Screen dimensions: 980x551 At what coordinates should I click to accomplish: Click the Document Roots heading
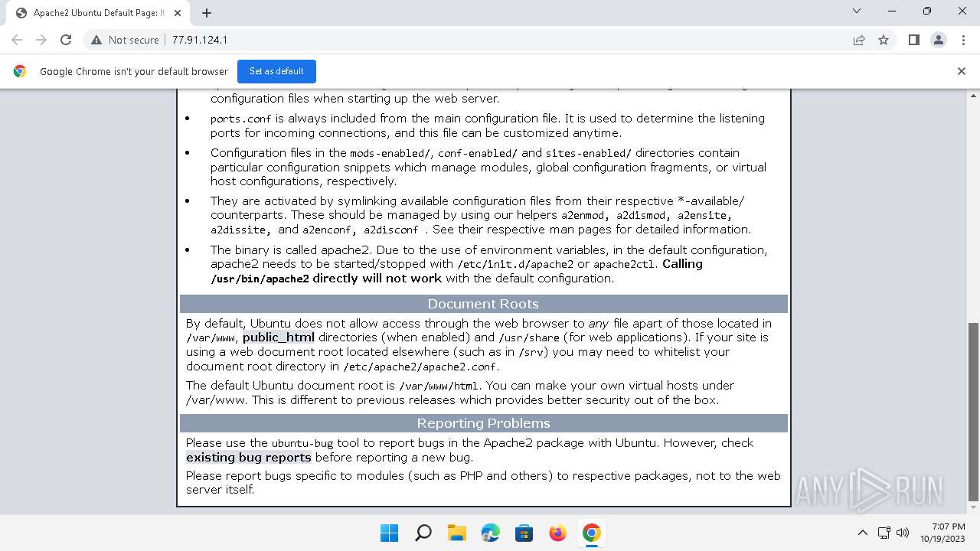[483, 304]
